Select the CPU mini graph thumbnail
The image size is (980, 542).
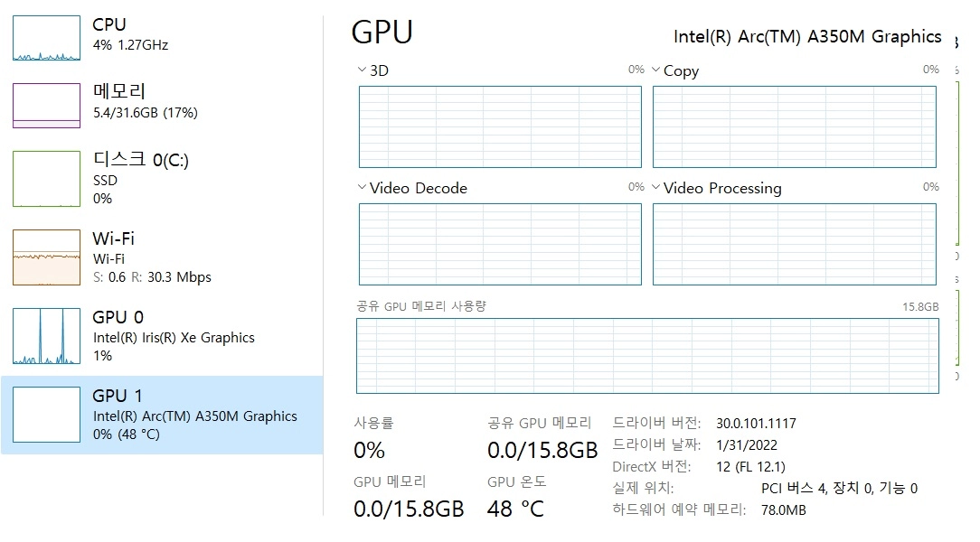tap(46, 38)
